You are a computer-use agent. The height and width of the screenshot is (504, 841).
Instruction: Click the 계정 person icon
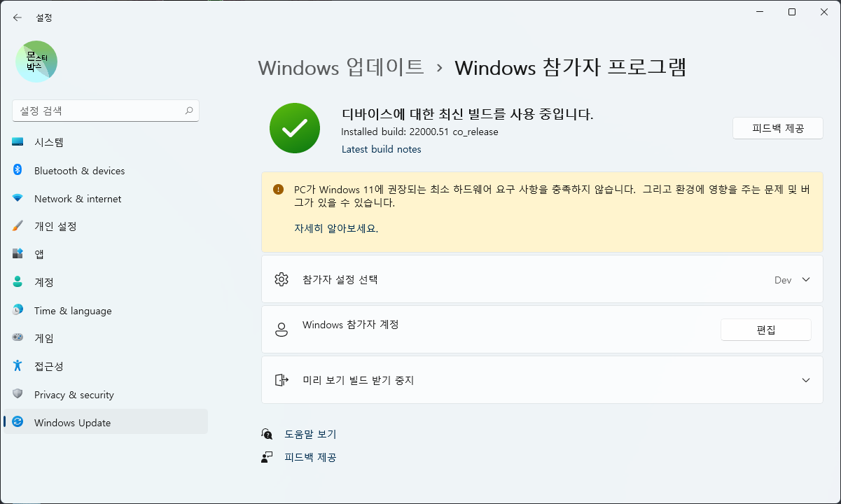(x=18, y=282)
